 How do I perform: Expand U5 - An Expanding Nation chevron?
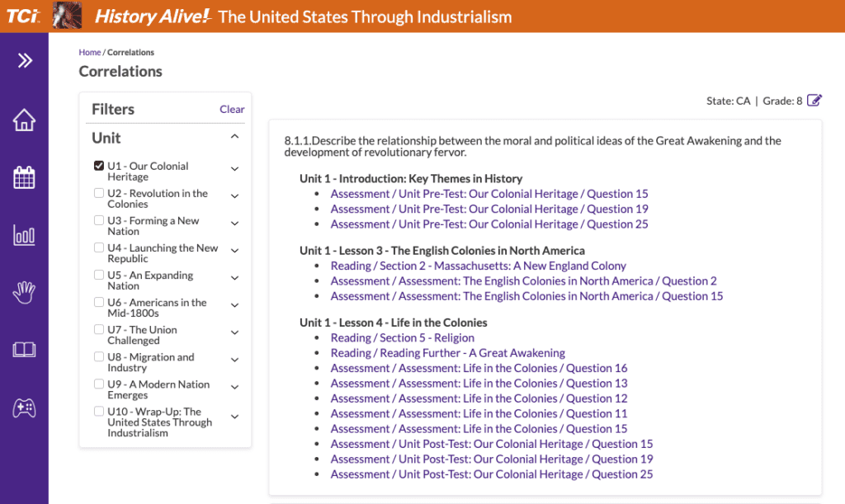tap(234, 278)
